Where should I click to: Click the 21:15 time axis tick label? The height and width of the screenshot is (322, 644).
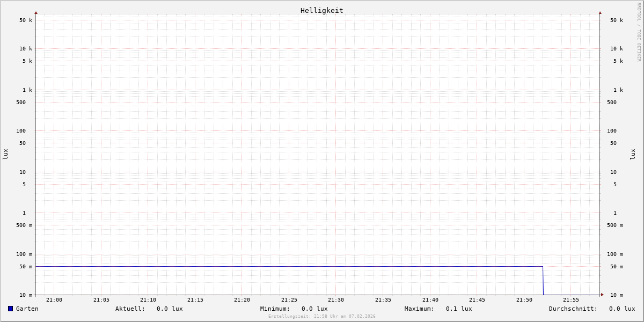click(195, 300)
